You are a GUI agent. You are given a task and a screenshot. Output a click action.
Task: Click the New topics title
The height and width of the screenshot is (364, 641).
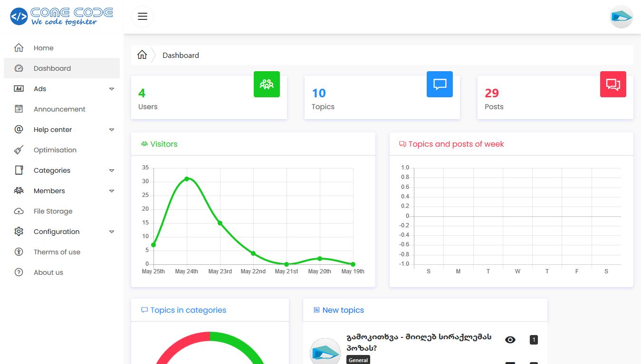[x=343, y=310]
